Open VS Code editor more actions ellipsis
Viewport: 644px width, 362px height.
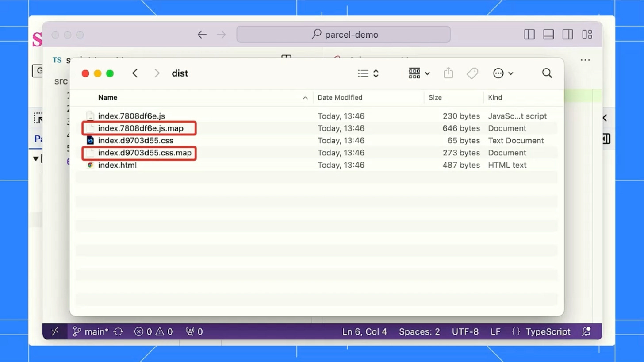coord(585,60)
